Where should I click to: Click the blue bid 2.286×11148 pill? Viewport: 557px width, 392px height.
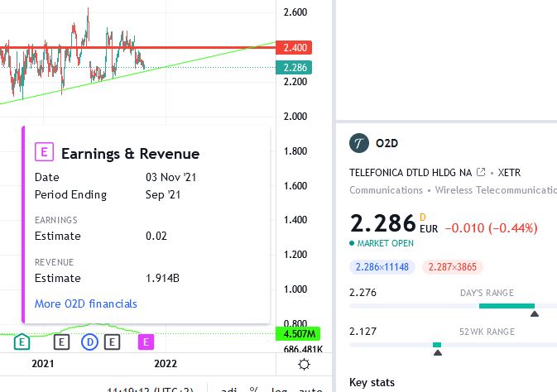point(382,267)
